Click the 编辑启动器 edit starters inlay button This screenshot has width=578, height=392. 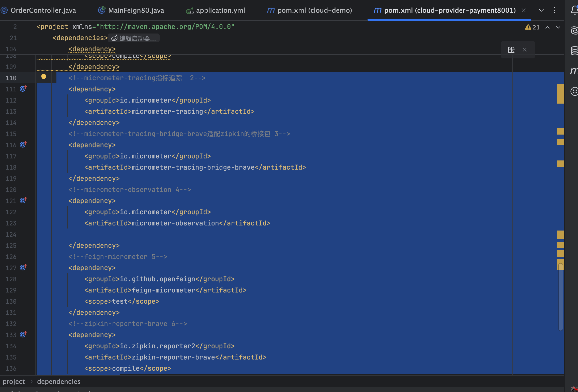[x=134, y=38]
